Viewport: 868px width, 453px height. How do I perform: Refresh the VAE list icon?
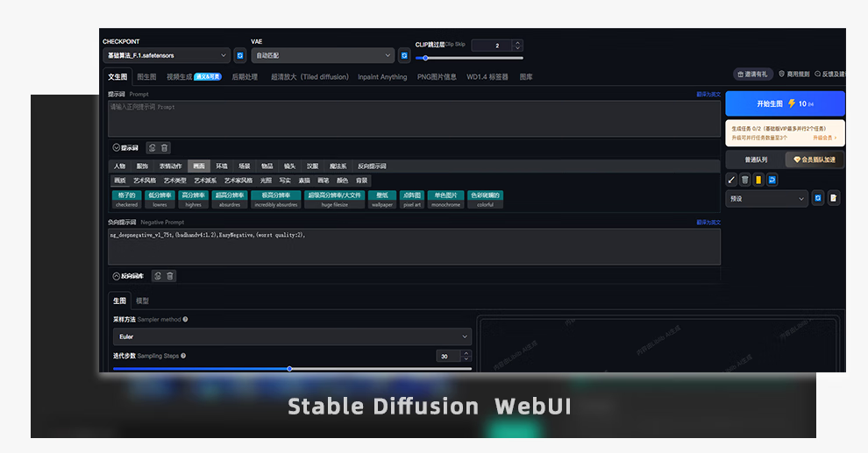(x=404, y=55)
